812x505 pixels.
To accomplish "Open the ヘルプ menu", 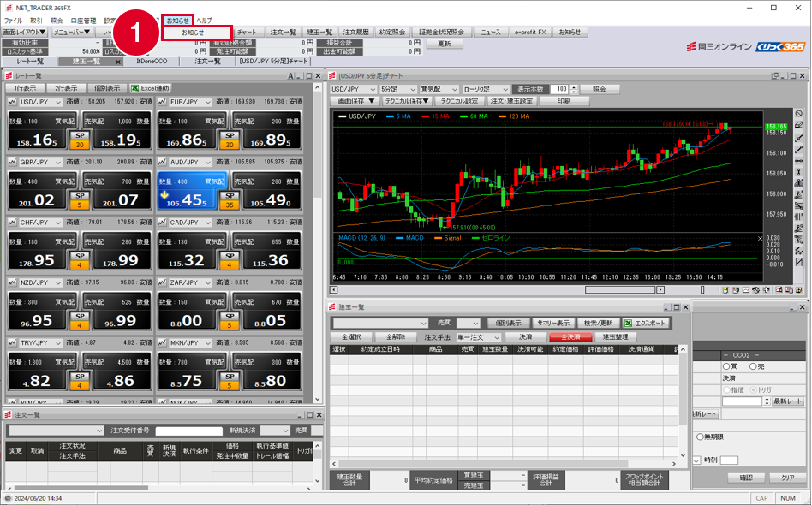I will coord(204,21).
